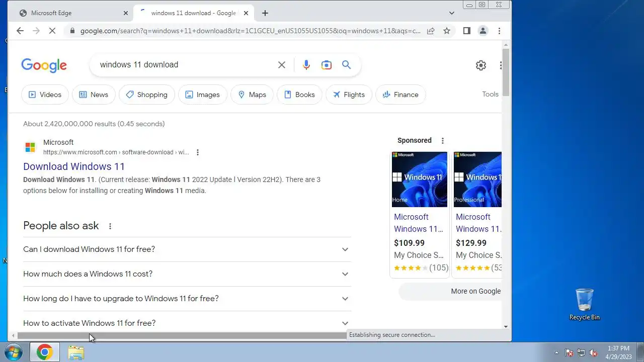
Task: Filter results by News
Action: coord(94,95)
